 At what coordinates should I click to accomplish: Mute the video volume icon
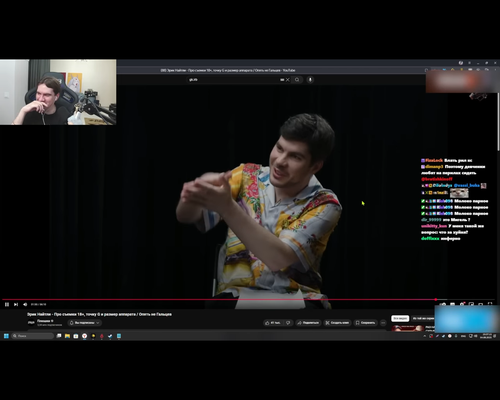25,304
